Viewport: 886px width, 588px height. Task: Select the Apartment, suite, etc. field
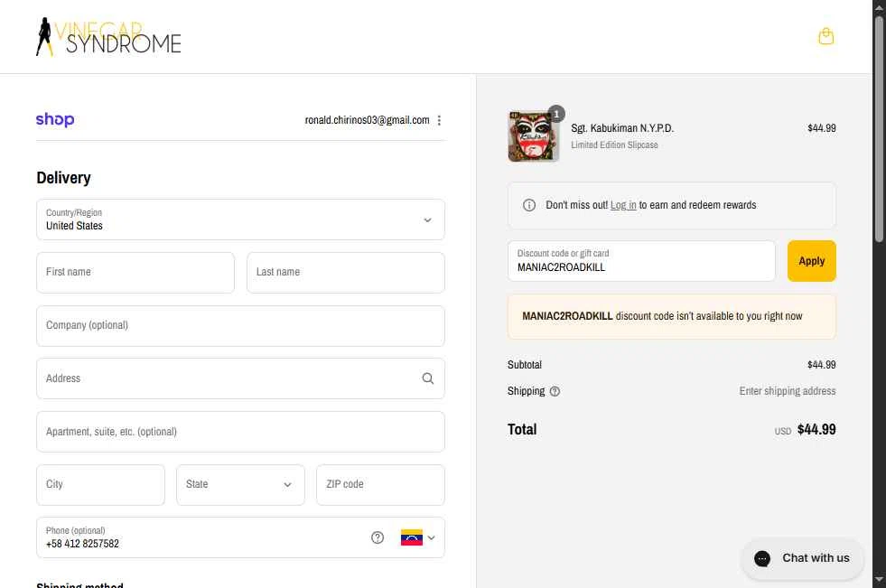[x=241, y=432]
